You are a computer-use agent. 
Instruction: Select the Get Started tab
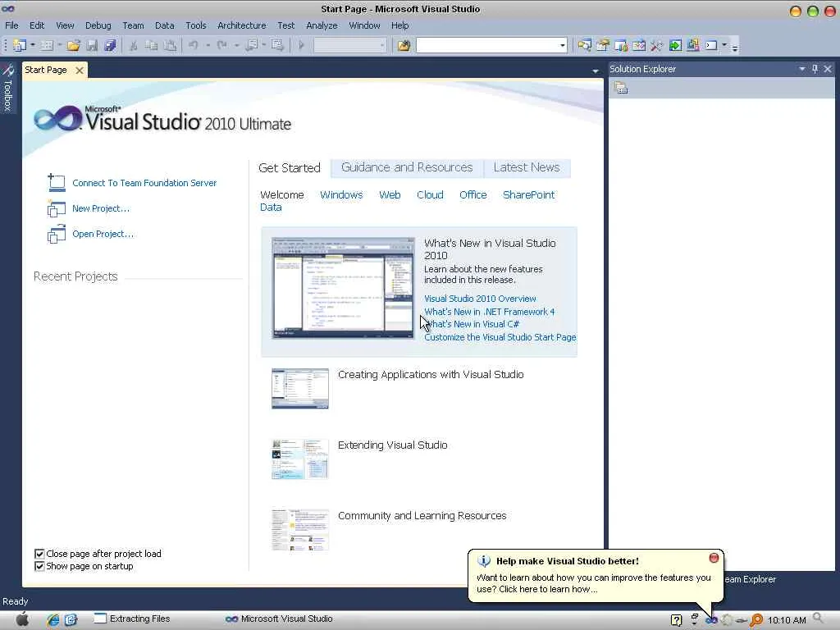tap(290, 168)
